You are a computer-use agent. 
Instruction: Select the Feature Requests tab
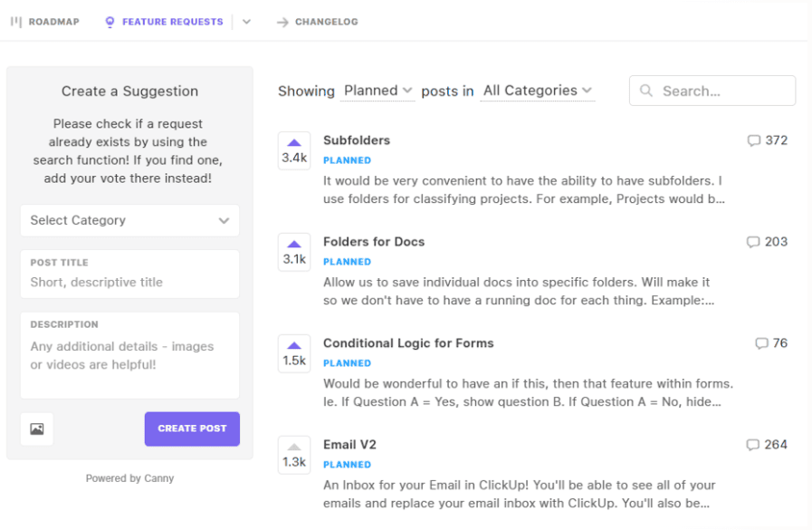(164, 22)
